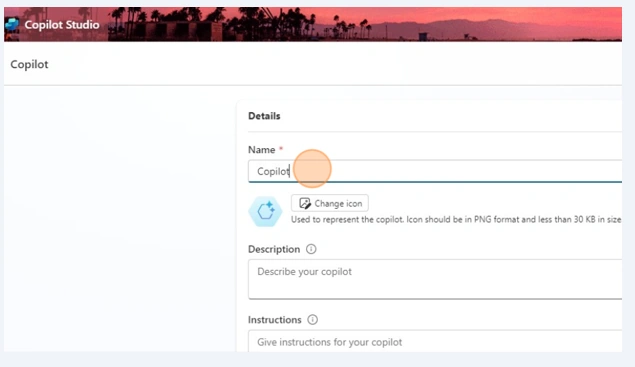This screenshot has width=635, height=367.
Task: Show the Description info tooltip icon
Action: [x=311, y=249]
